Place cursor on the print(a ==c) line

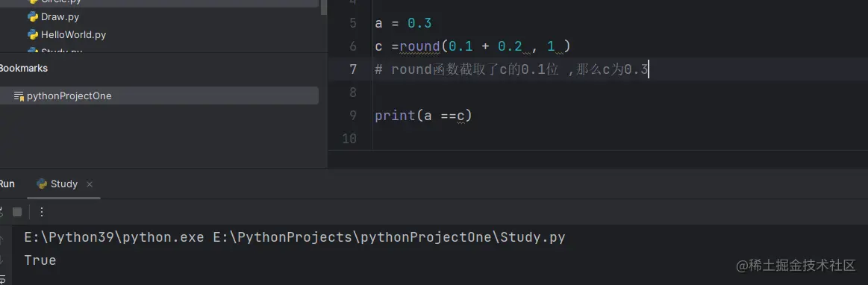[x=423, y=116]
